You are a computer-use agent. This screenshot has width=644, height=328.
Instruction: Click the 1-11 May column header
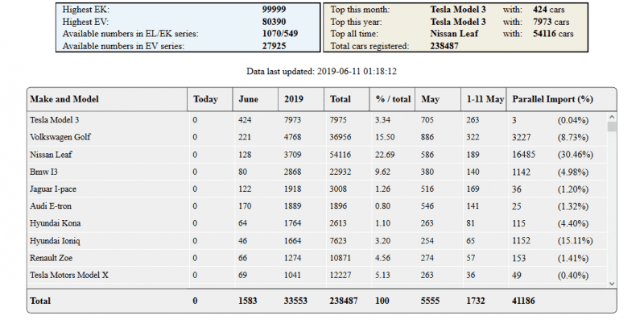click(484, 99)
